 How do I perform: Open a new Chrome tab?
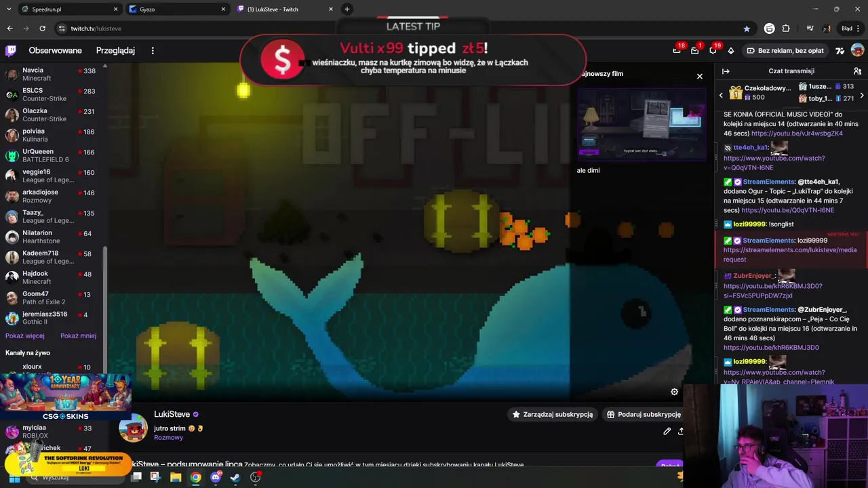tap(347, 9)
